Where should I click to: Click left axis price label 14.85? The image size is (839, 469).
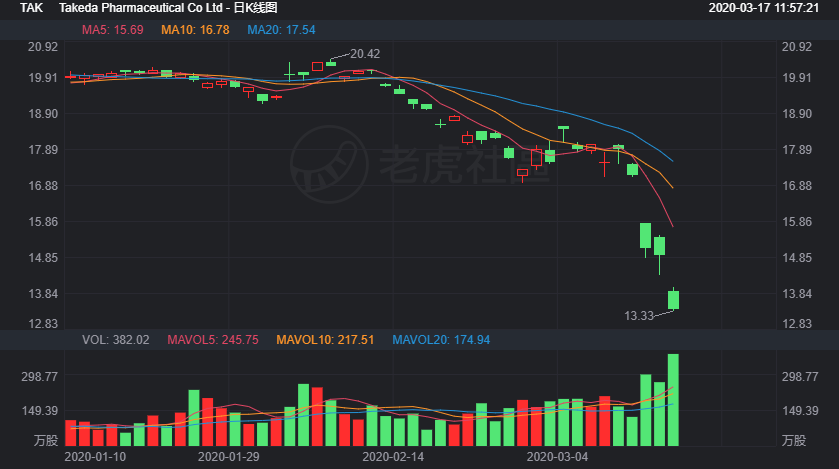coord(43,258)
